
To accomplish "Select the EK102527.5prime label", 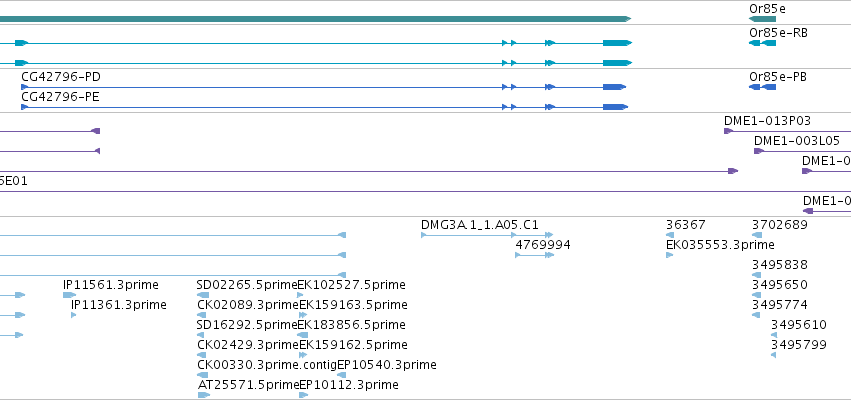I will (x=352, y=285).
